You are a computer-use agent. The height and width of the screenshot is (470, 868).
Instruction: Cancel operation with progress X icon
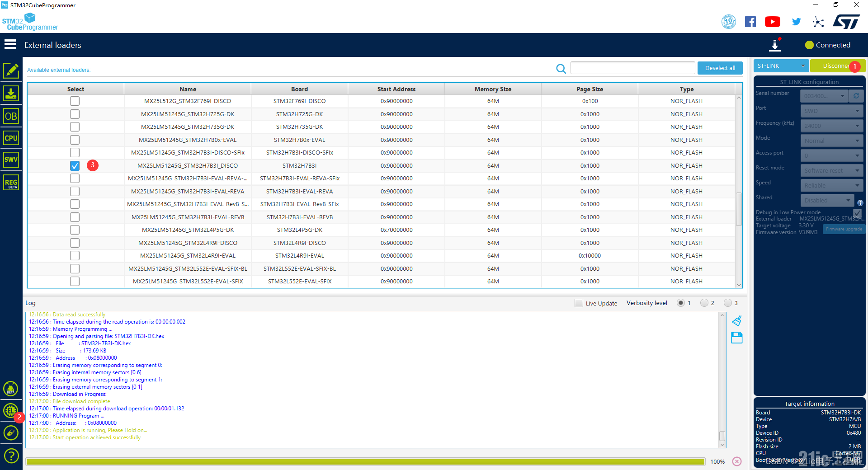coord(737,461)
